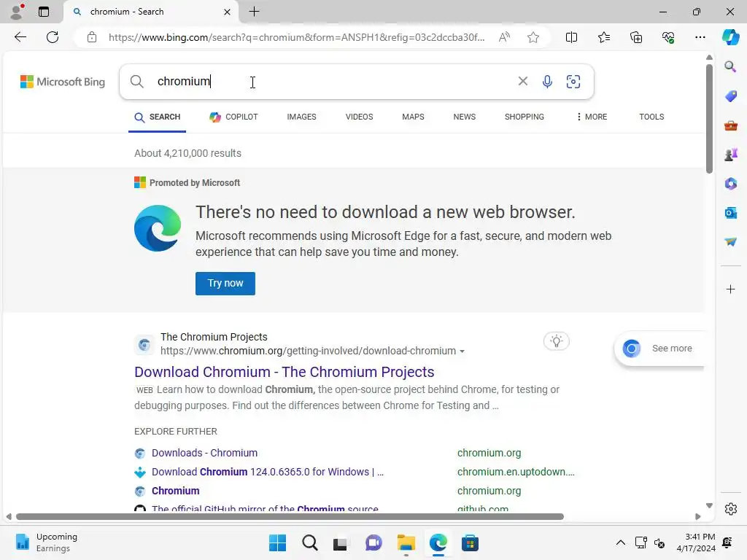This screenshot has height=560, width=747.
Task: Search using voice microphone icon
Action: coord(547,82)
